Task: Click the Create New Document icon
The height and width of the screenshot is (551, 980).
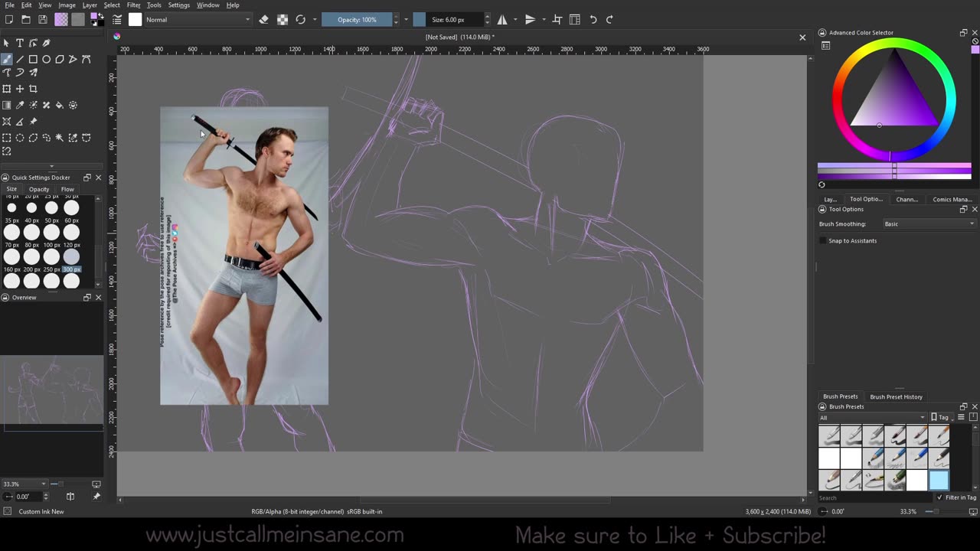Action: [8, 20]
